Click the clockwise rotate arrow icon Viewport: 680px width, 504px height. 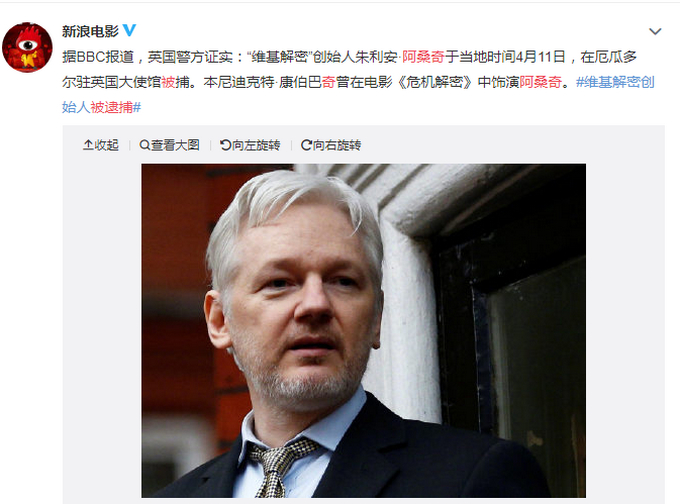click(x=306, y=145)
